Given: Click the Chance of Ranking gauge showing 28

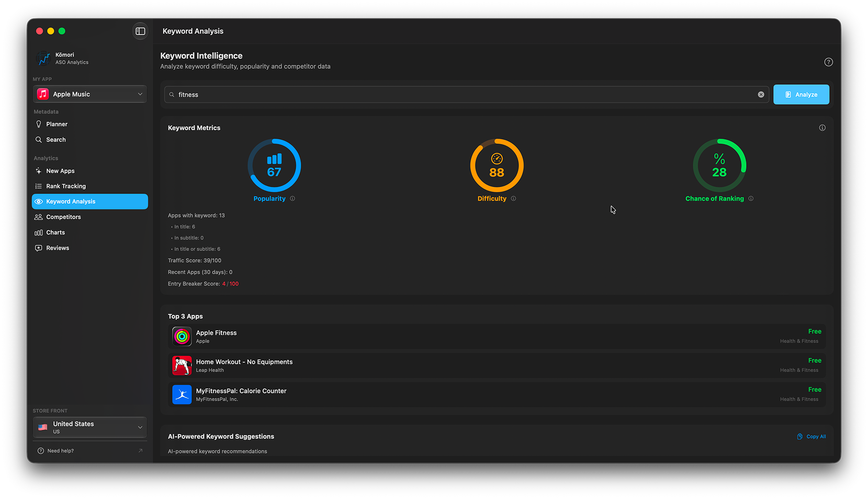Looking at the screenshot, I should [719, 165].
